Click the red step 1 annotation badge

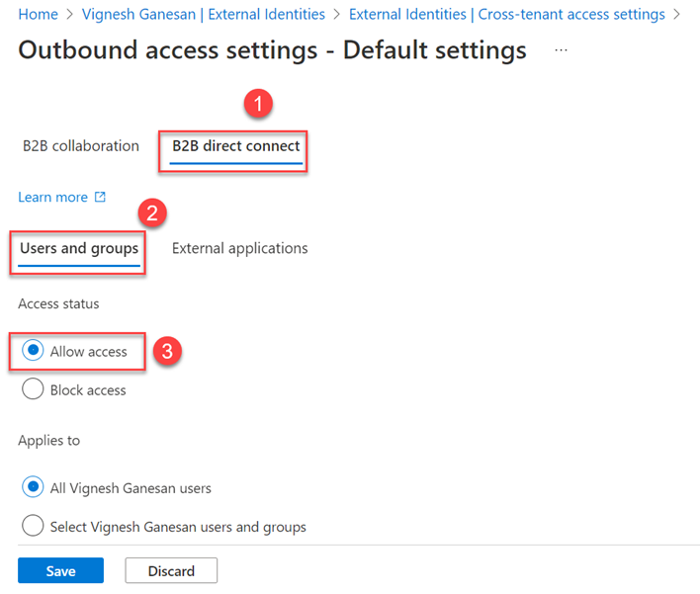259,105
